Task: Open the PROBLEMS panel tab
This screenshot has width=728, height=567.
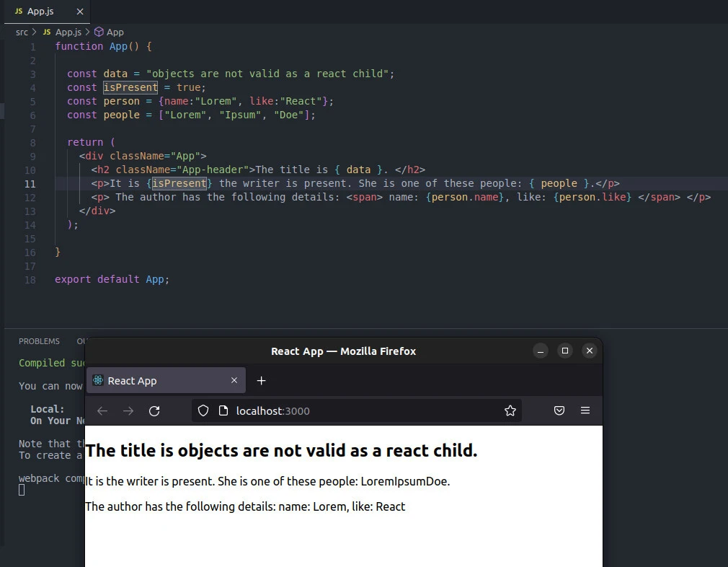Action: 39,341
